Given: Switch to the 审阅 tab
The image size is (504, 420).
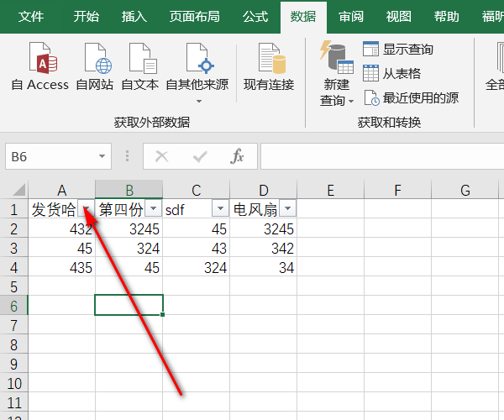Looking at the screenshot, I should coord(351,17).
